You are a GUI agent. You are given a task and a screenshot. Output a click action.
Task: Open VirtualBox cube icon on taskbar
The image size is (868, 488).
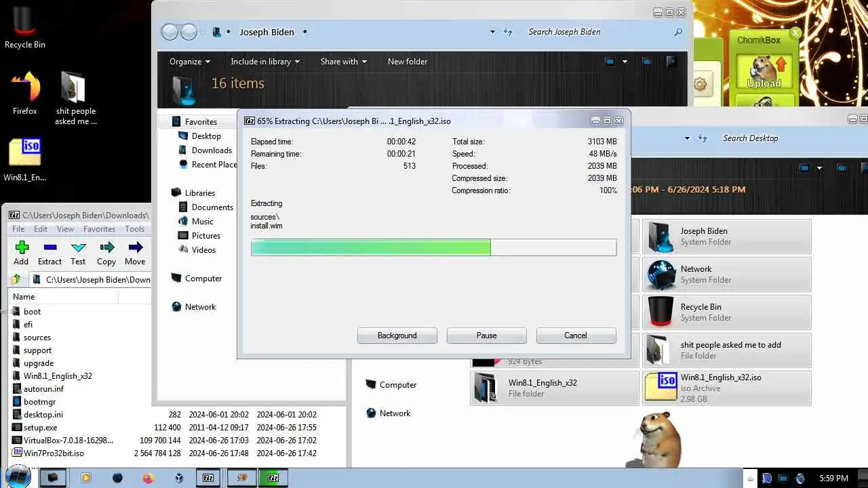point(178,478)
